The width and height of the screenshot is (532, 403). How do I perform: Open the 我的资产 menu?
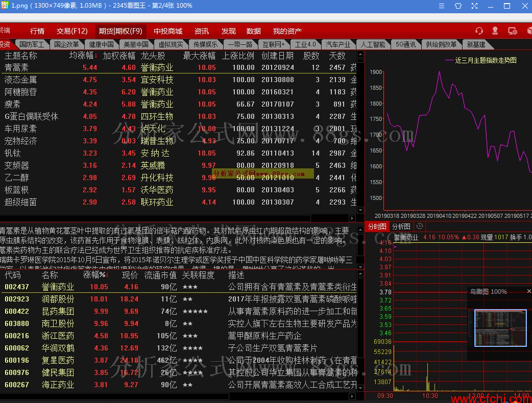point(287,31)
